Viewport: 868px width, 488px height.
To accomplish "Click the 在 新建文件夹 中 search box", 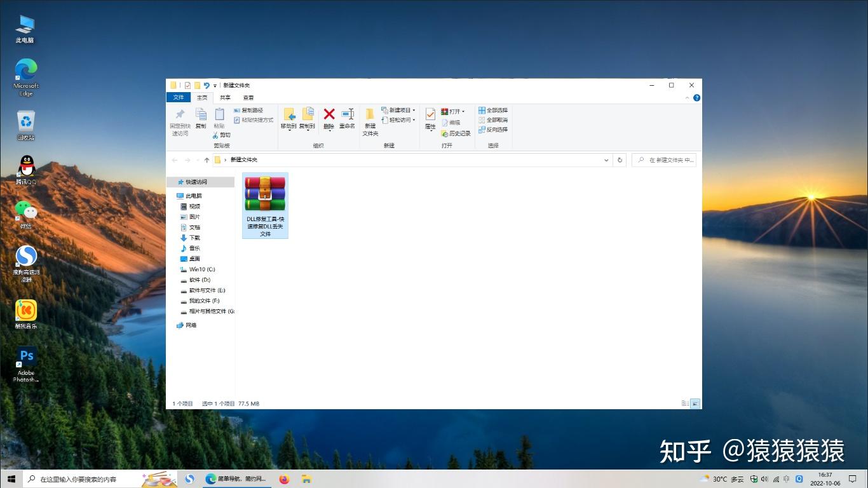I will click(664, 160).
